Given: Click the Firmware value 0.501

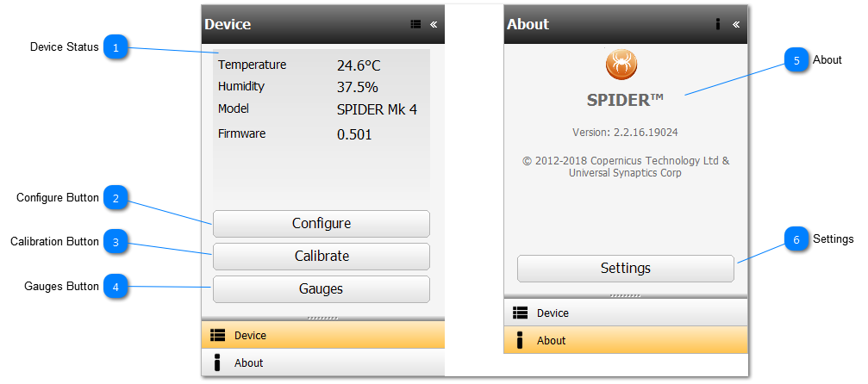Looking at the screenshot, I should coord(354,134).
